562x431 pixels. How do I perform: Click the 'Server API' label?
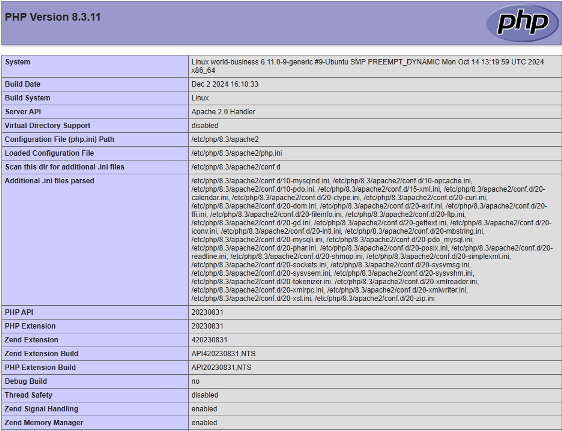tap(23, 112)
